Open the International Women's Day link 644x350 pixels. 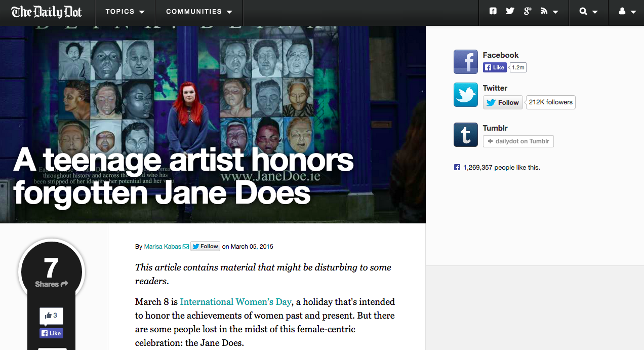pyautogui.click(x=235, y=302)
